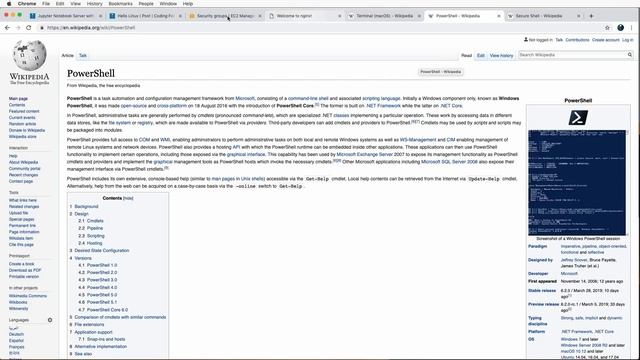Viewport: 640px width, 360px height.
Task: Click the Log in link
Action: pos(628,40)
